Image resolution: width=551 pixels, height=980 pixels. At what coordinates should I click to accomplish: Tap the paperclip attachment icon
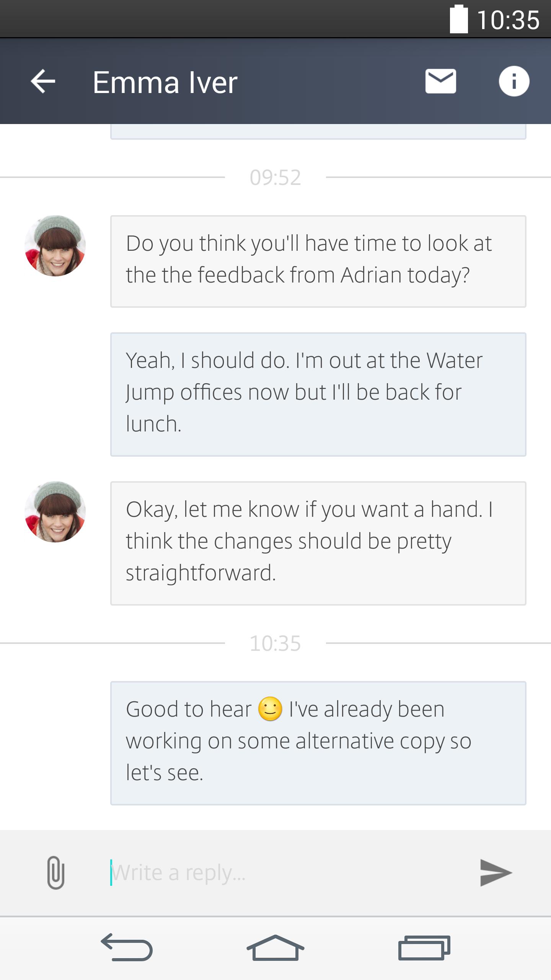click(x=55, y=872)
